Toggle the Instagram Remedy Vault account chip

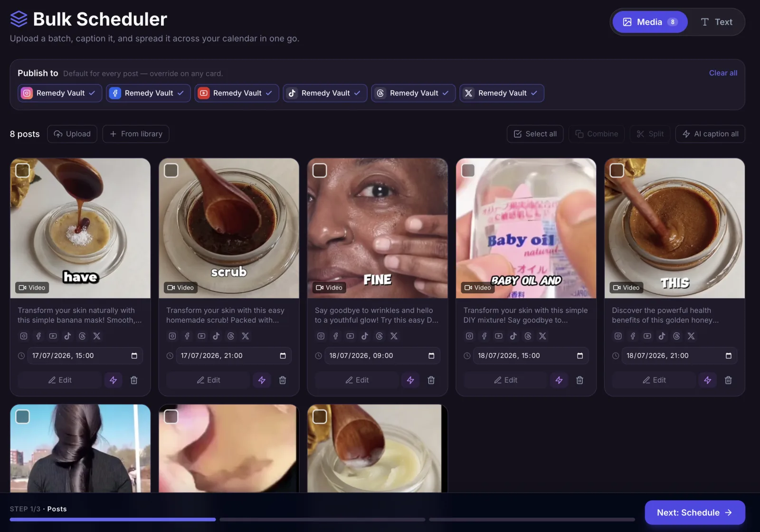tap(60, 93)
